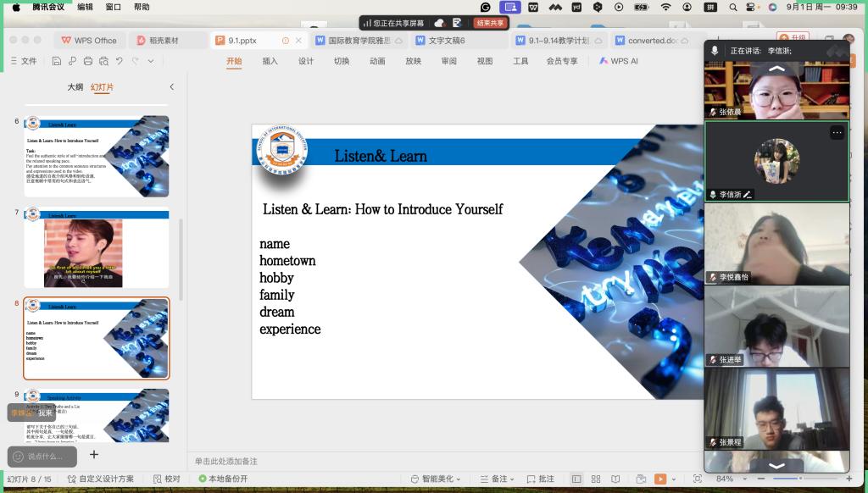The image size is (868, 493).
Task: Select the 设计 ribbon tab
Action: coord(306,61)
